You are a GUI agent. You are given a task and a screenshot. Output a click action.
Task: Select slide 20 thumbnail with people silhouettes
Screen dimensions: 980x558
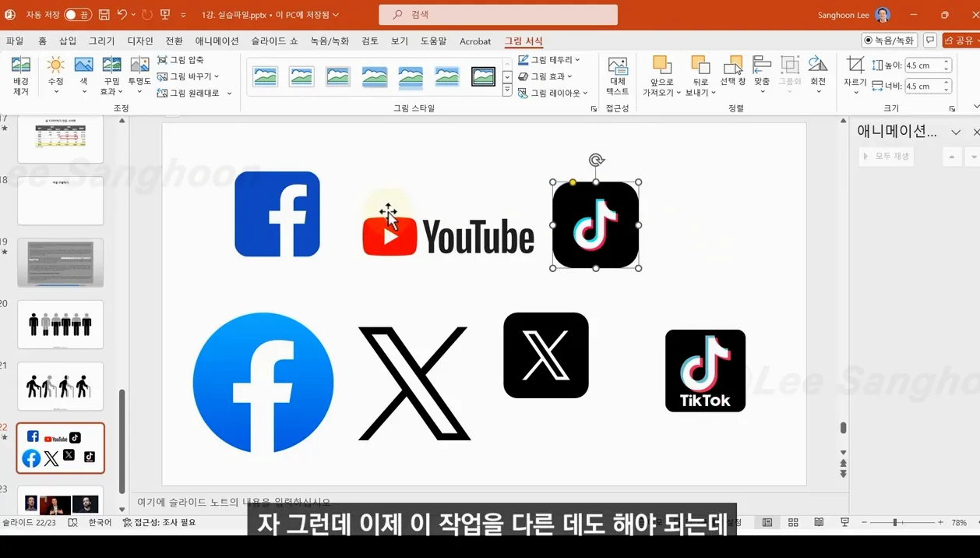pos(60,324)
